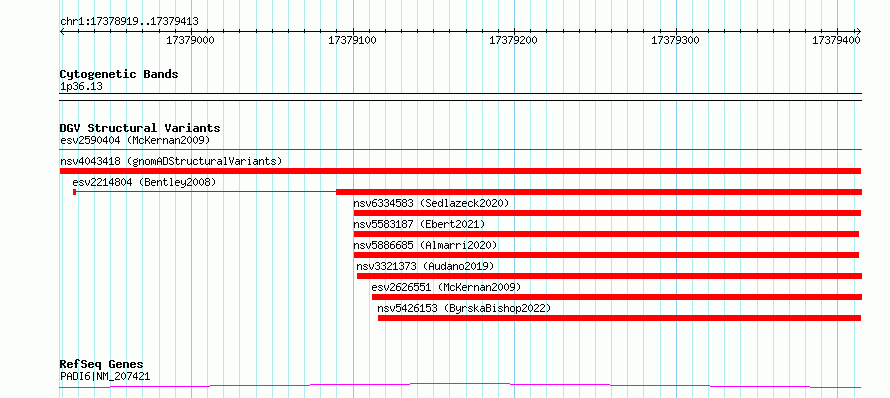Click the 1p36.13 band label
Screen dimensions: 890x398
[x=81, y=87]
